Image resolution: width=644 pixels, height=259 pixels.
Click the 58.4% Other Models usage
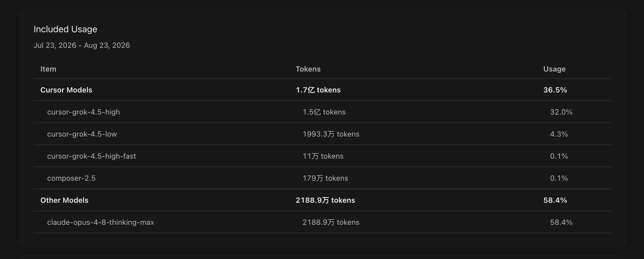coord(555,200)
